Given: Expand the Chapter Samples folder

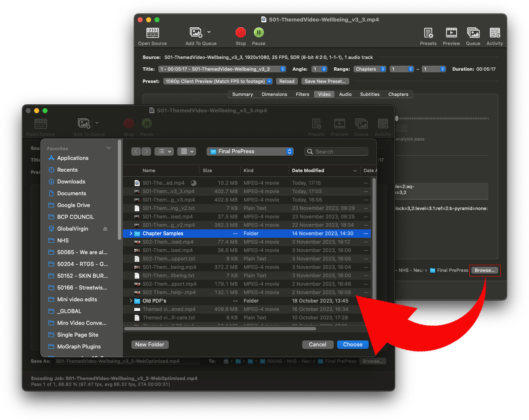Looking at the screenshot, I should tap(131, 234).
